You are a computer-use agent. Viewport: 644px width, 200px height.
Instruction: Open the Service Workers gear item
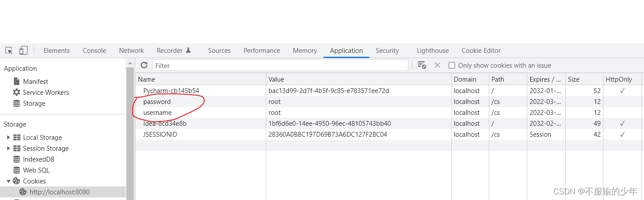(45, 93)
